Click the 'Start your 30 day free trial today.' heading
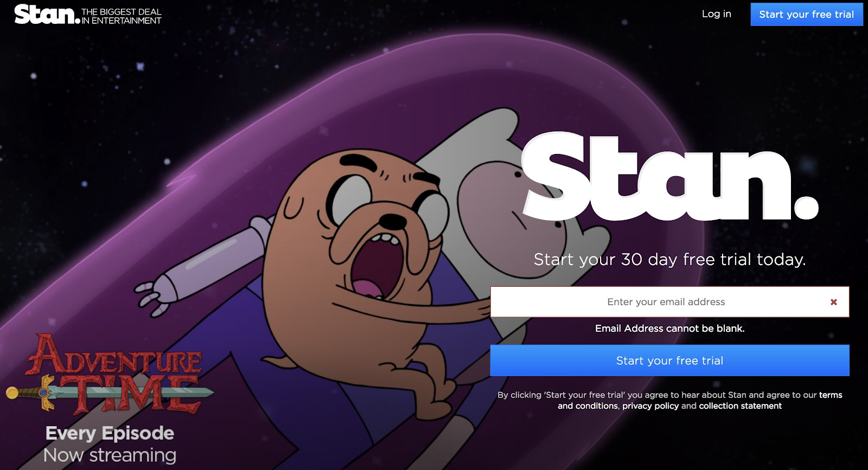The width and height of the screenshot is (868, 470). click(x=670, y=260)
